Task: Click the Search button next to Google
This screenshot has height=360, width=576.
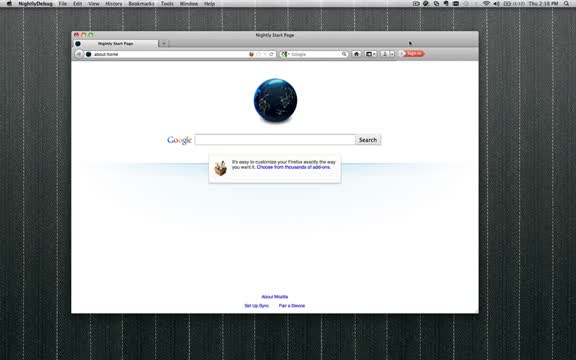Action: tap(368, 140)
